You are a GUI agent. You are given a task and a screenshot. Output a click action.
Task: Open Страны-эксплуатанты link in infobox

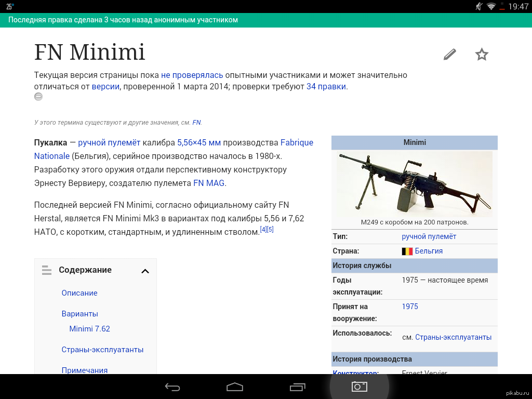pos(453,337)
